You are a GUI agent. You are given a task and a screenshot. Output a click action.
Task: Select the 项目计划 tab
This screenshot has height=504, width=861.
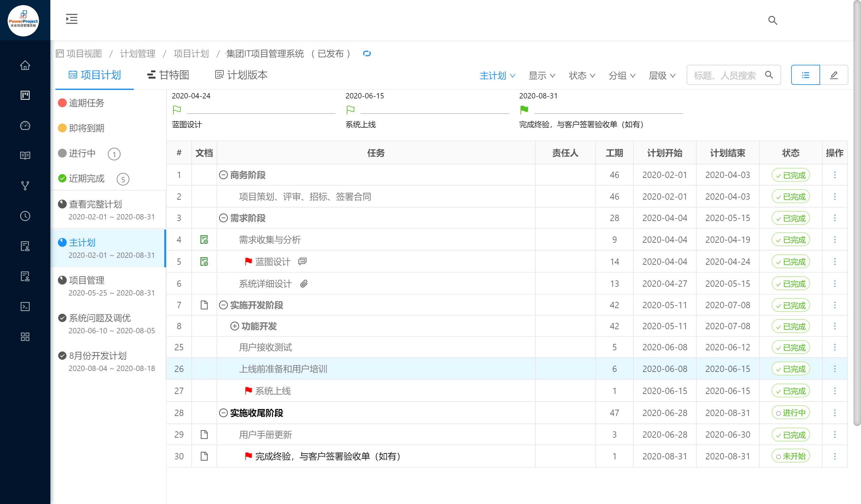pyautogui.click(x=95, y=75)
